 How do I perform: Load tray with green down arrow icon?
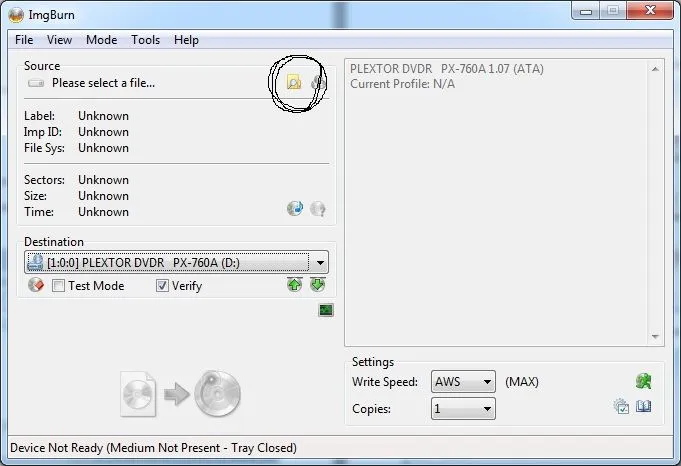[x=318, y=285]
